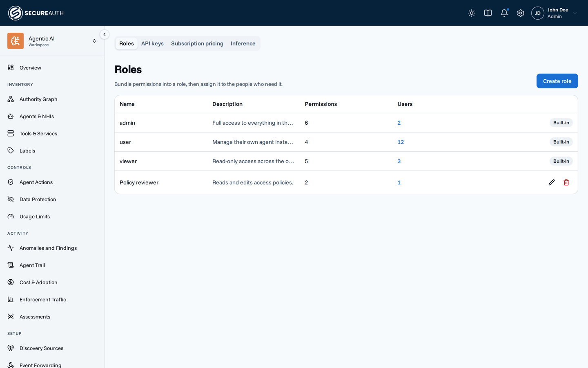Select the Roles tab

pos(127,43)
